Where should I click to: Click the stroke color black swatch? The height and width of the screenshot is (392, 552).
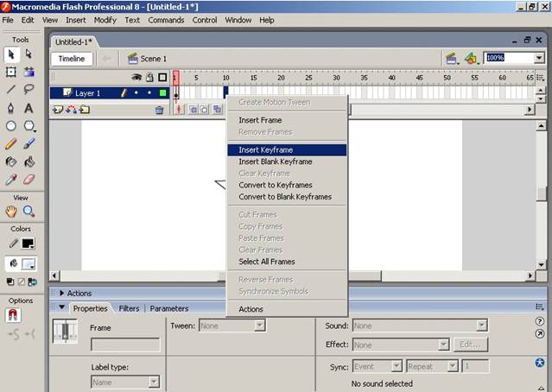28,243
